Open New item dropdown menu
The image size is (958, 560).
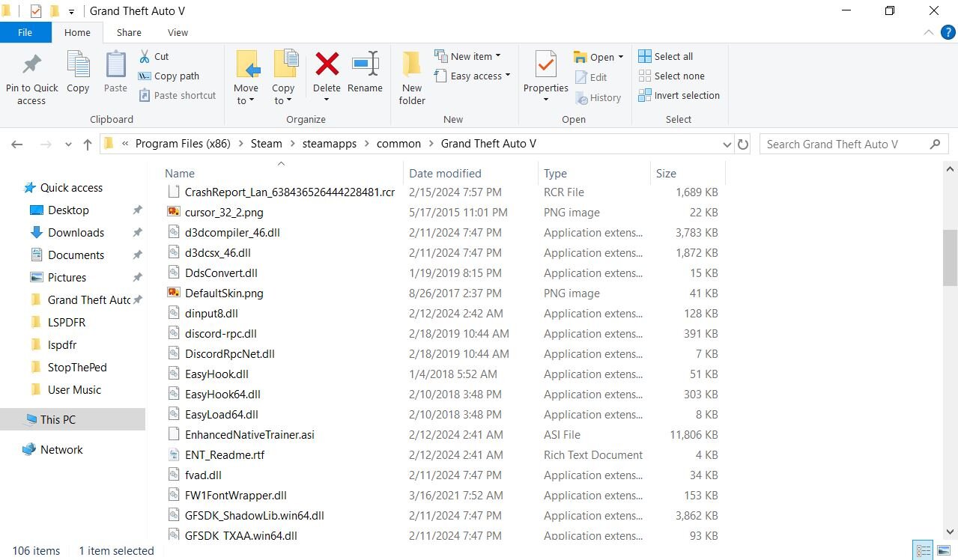coord(467,56)
